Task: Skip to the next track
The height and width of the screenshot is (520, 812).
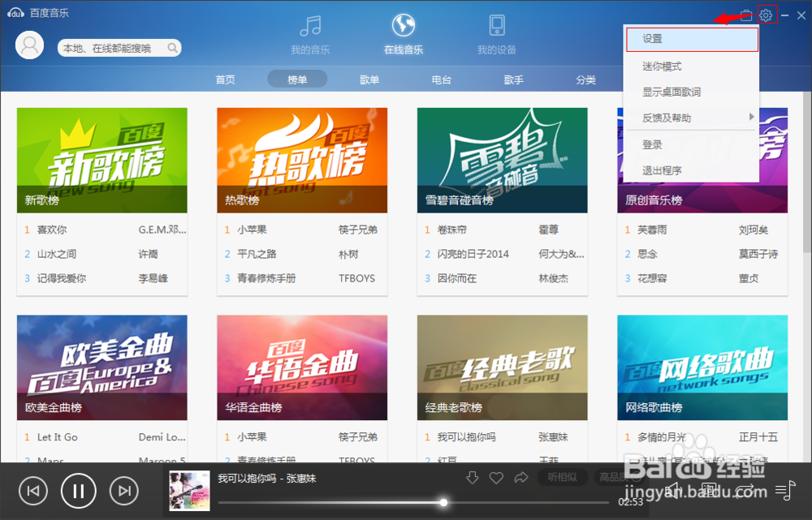Action: (x=123, y=491)
